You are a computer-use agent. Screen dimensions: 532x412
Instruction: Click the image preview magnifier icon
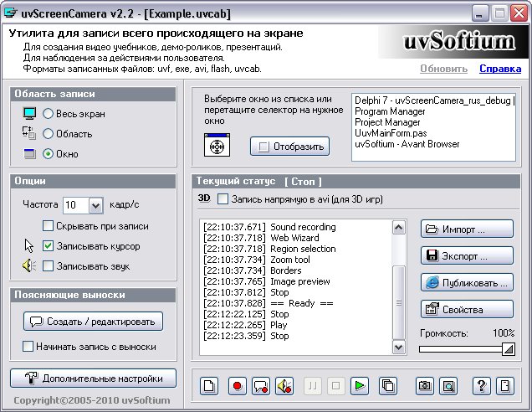click(x=448, y=386)
